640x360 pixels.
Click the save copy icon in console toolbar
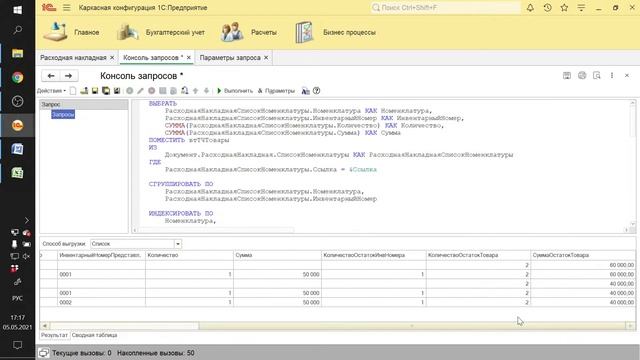106,91
